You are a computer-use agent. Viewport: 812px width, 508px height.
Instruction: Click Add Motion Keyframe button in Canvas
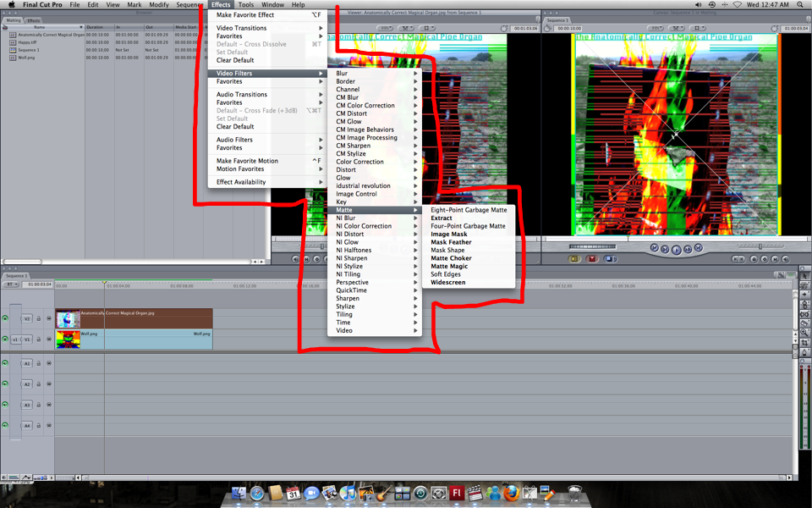pos(765,259)
